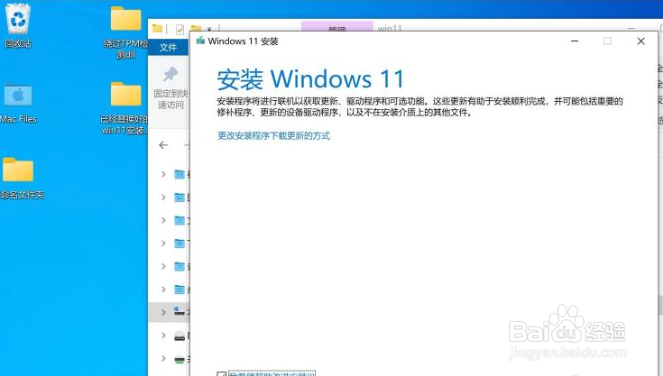The image size is (663, 376).
Task: Click the Windows 11 安装 title bar setup icon
Action: pyautogui.click(x=200, y=41)
